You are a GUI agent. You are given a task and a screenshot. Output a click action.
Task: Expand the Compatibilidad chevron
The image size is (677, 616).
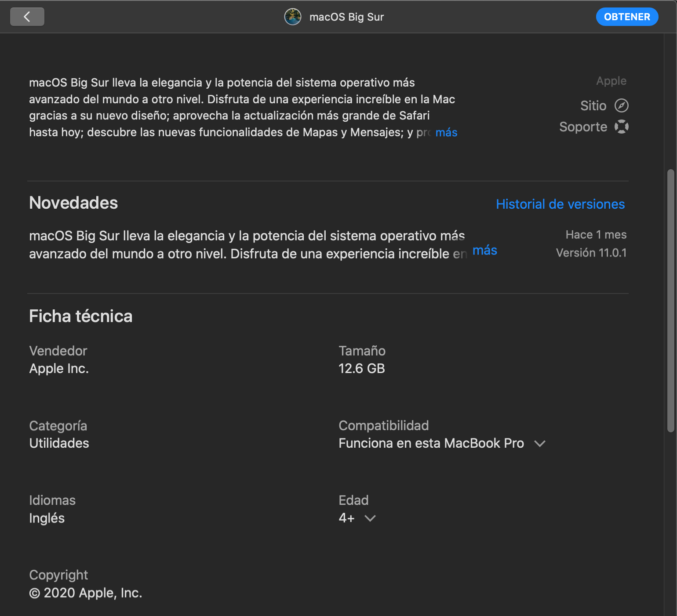point(540,443)
